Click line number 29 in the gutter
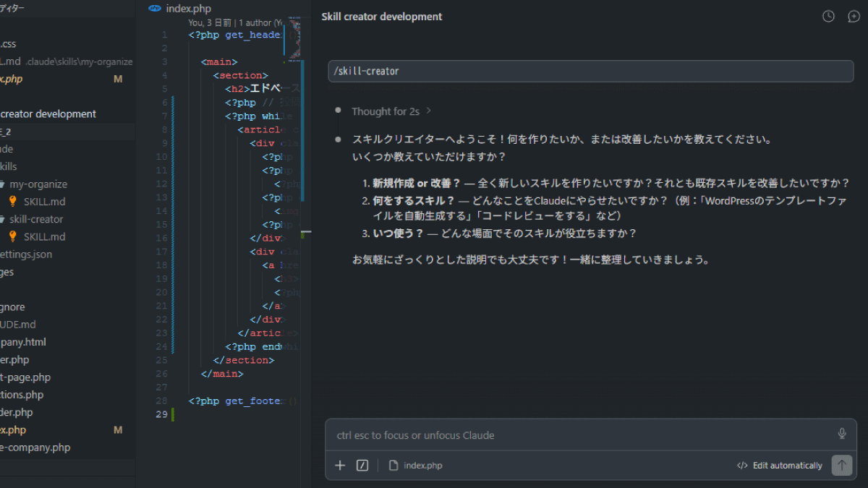This screenshot has width=868, height=488. (162, 414)
